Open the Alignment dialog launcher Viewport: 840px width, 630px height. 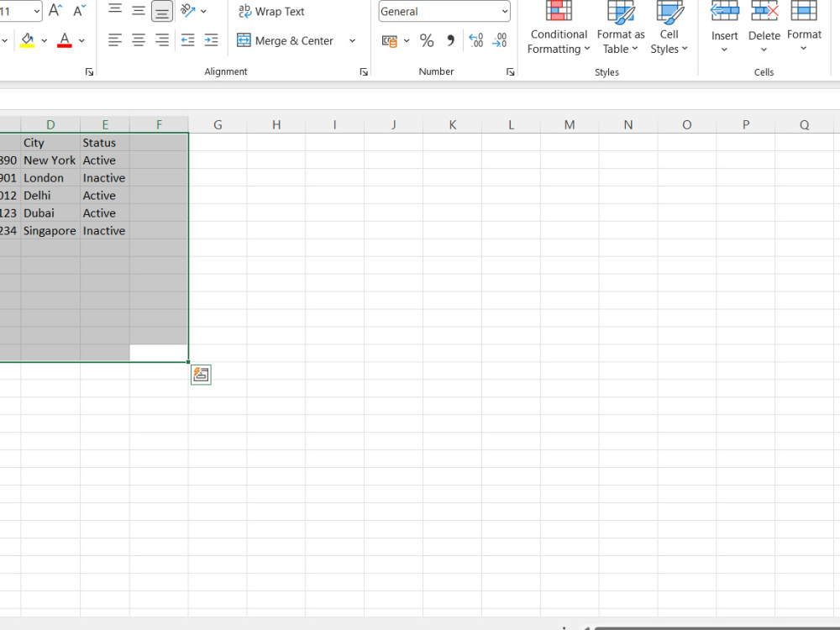click(364, 71)
